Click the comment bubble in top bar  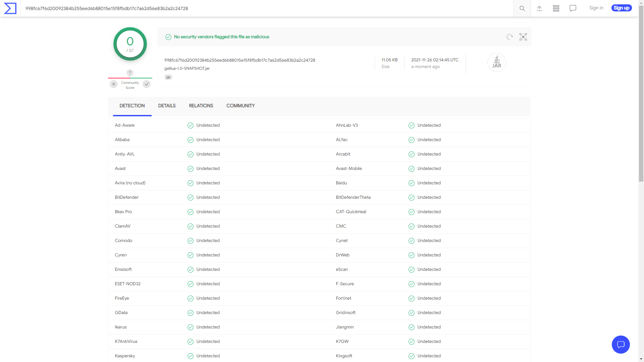point(573,8)
